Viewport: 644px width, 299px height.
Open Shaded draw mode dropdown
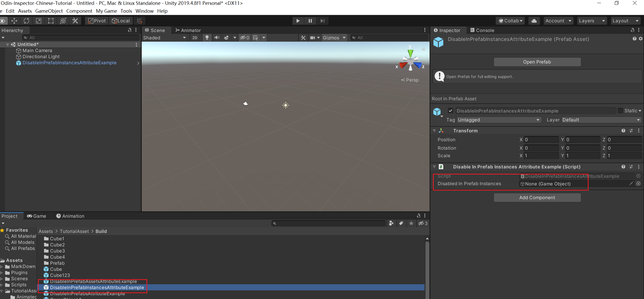tap(165, 38)
